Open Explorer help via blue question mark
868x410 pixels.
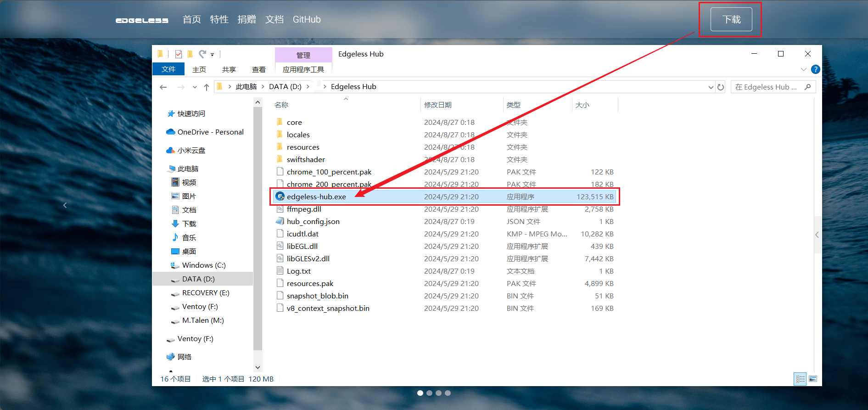pos(815,69)
